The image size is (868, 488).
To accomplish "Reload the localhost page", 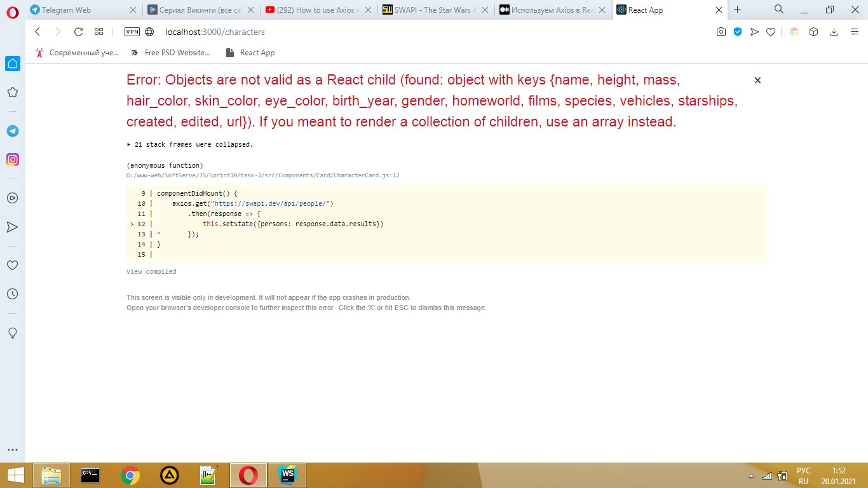I will (78, 32).
